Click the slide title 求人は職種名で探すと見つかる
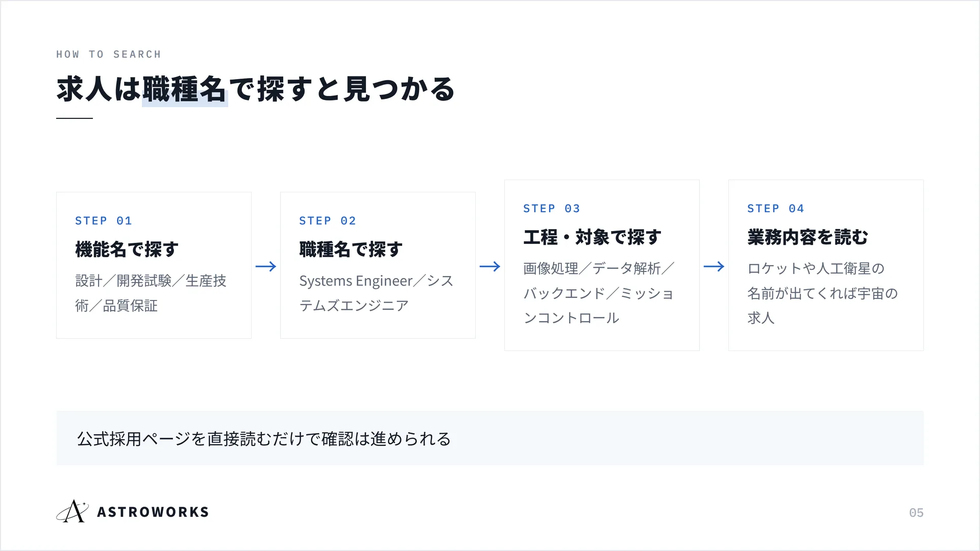Image resolution: width=980 pixels, height=551 pixels. coord(255,89)
